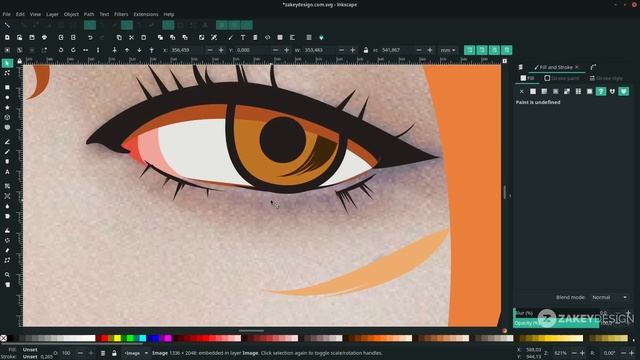Switch to the Stroke paint tab
Screen dimensions: 640x360
pyautogui.click(x=562, y=78)
